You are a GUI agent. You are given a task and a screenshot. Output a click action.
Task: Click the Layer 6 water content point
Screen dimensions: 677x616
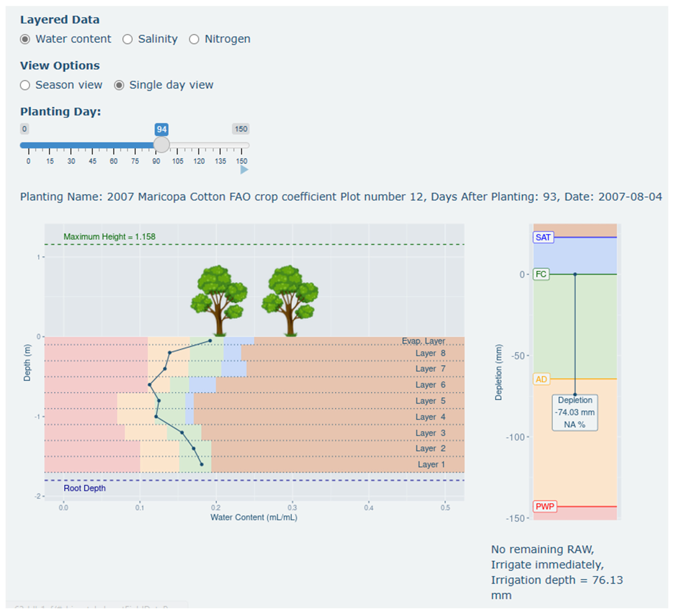(149, 385)
